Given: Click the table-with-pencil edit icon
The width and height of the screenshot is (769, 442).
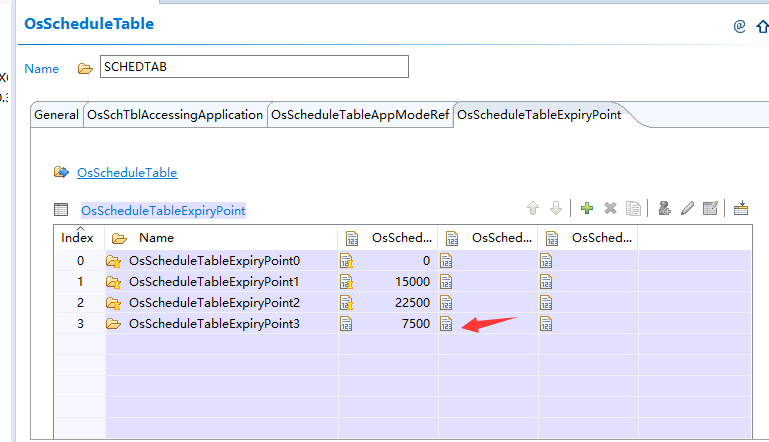Looking at the screenshot, I should pos(710,208).
